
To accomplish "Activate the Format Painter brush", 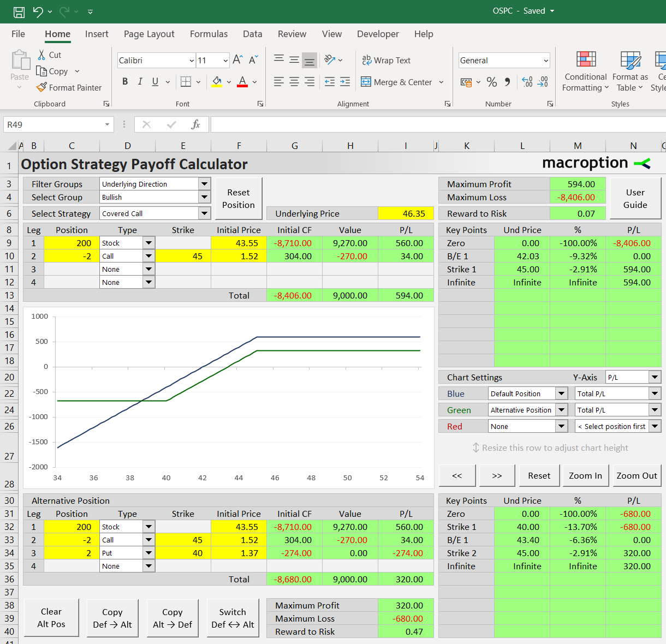I will [41, 87].
